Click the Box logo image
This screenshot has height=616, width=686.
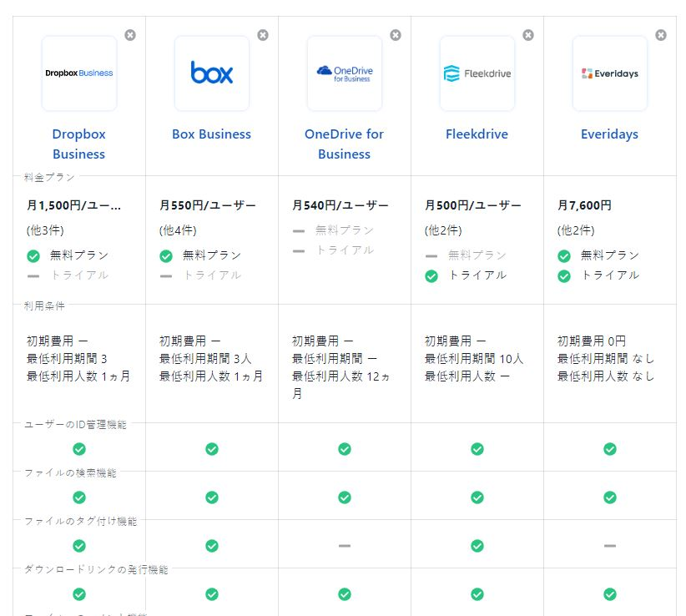(212, 73)
